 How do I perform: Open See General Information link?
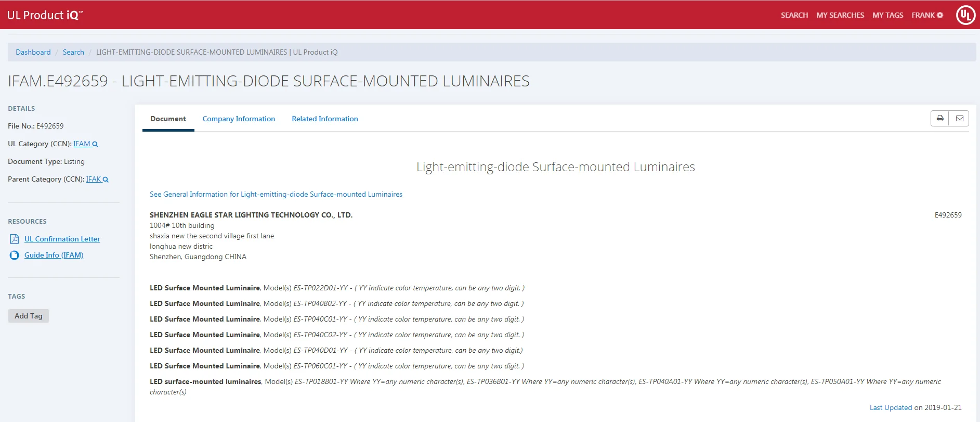[276, 194]
